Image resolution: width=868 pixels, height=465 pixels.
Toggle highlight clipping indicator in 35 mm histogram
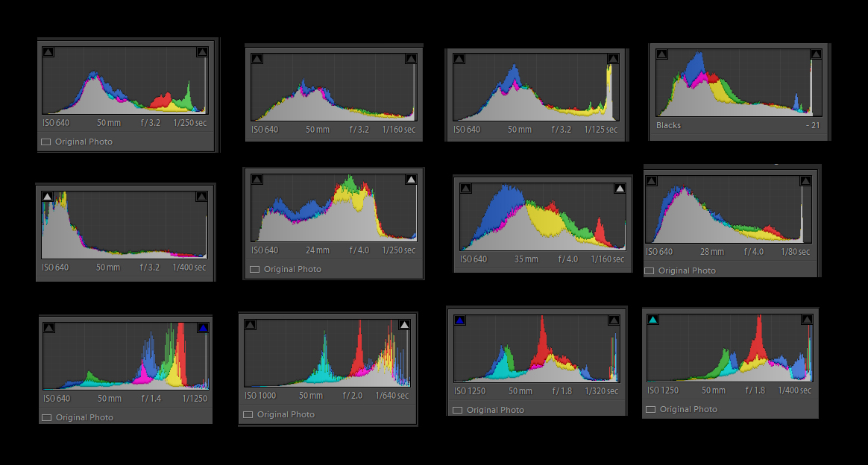click(x=620, y=189)
